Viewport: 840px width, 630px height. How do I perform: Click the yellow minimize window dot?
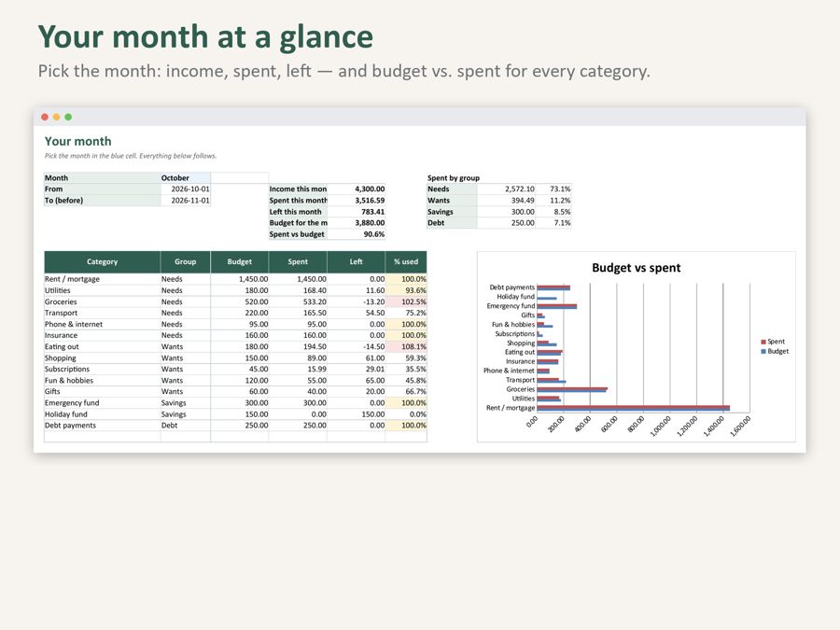coord(57,117)
